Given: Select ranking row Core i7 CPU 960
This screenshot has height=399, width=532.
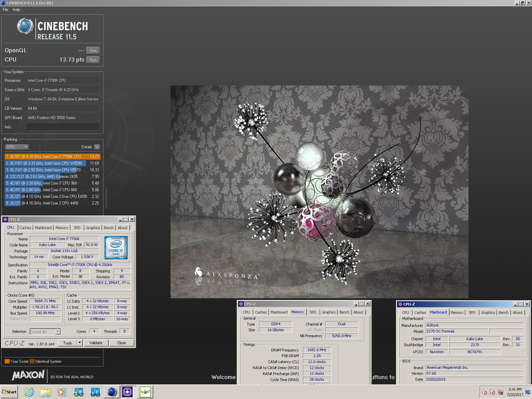Looking at the screenshot, I should 52,183.
